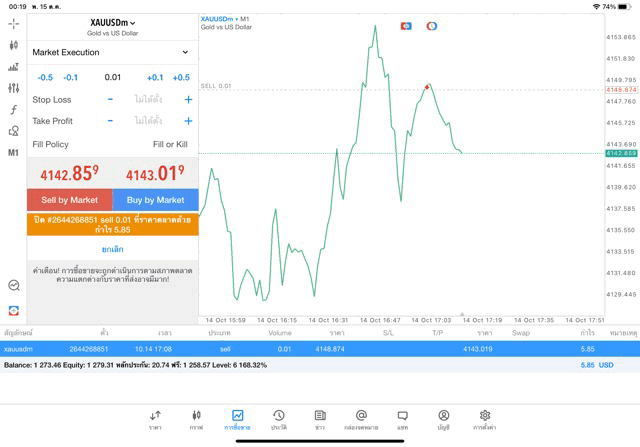Add 0.5 to the volume
640x447 pixels.
(x=180, y=77)
